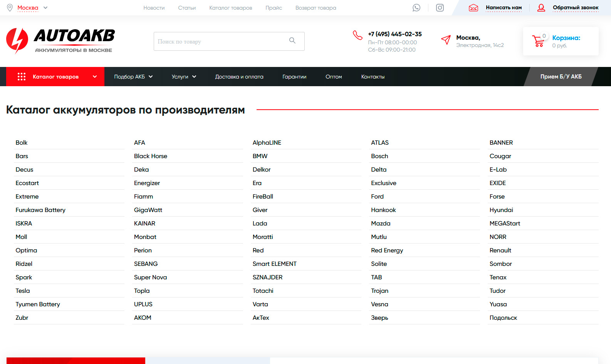This screenshot has height=364, width=611.
Task: Open the Super Nova brand
Action: 150,277
